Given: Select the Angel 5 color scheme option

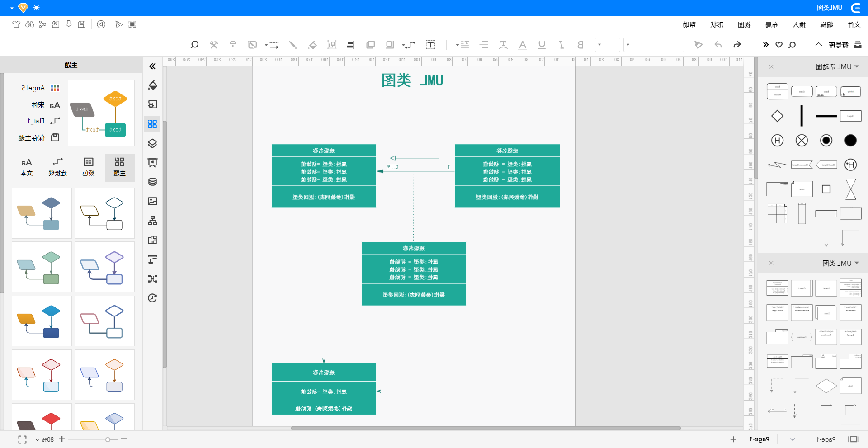Looking at the screenshot, I should 40,88.
